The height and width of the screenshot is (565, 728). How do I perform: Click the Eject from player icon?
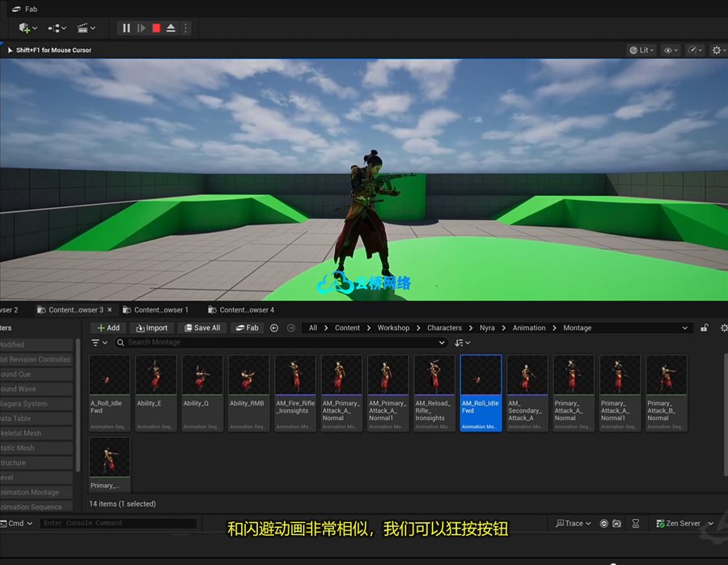(171, 28)
